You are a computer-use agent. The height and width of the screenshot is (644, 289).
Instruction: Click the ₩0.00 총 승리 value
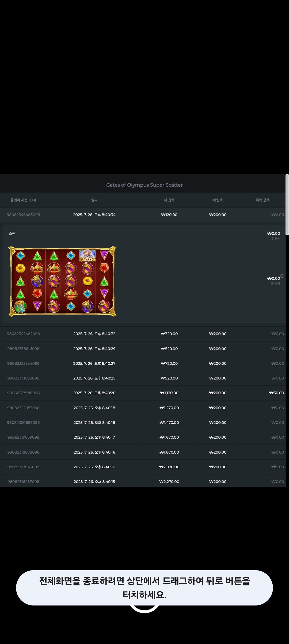(x=273, y=278)
